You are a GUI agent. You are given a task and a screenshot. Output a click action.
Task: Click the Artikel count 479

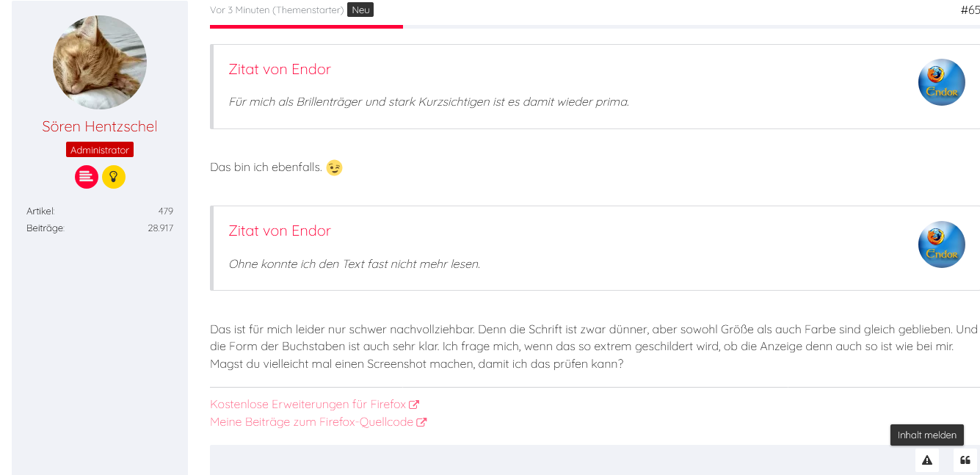point(166,211)
